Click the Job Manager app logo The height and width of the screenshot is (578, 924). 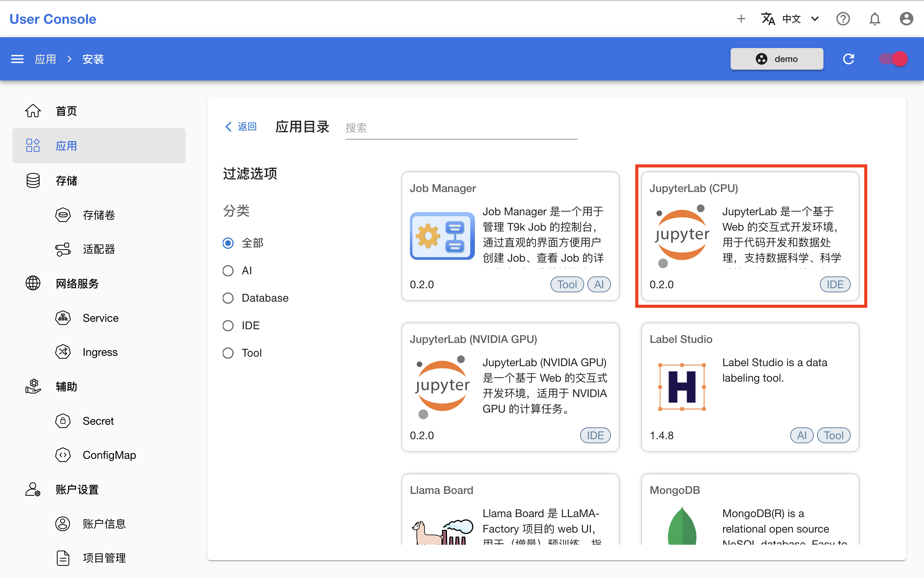(x=442, y=236)
